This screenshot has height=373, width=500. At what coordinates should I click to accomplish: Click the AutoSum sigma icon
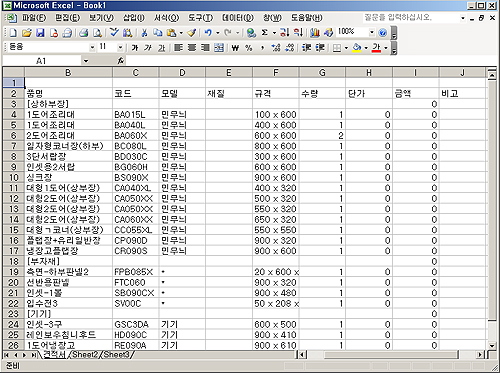[x=265, y=32]
